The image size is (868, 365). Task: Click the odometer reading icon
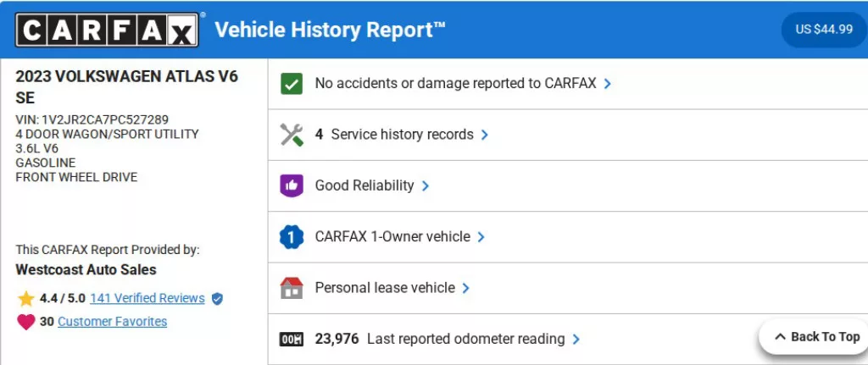coord(292,340)
